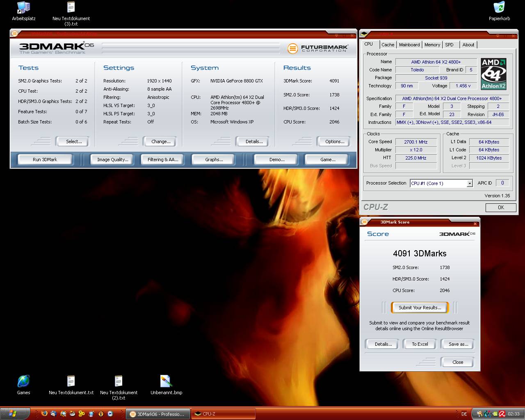Click Voltage field 1.456 v
Screen dimensions: 525x420
pyautogui.click(x=463, y=86)
